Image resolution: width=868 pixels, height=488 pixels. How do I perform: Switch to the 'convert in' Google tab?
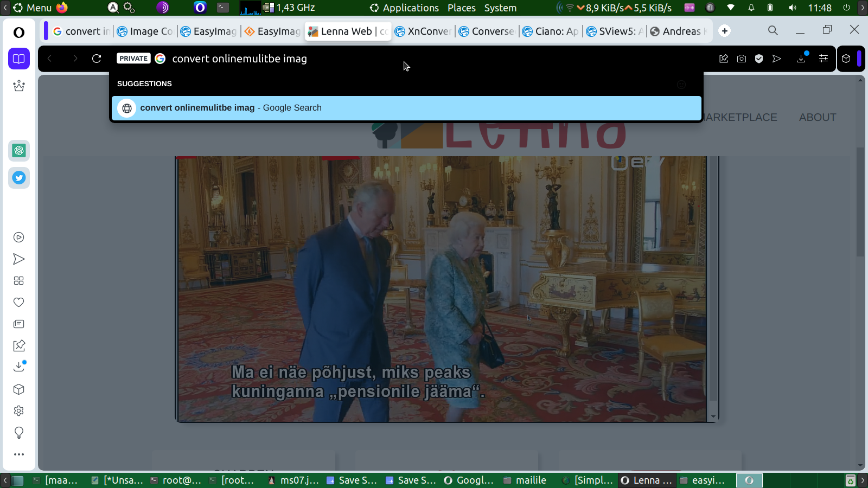tap(81, 31)
